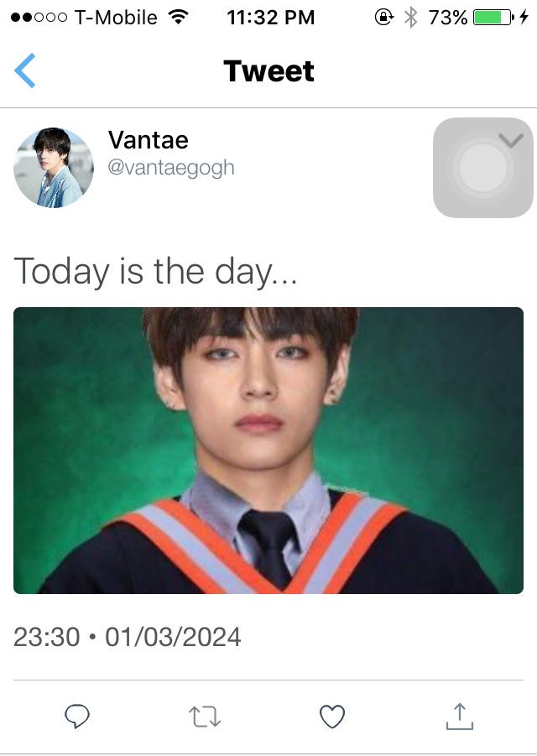Image resolution: width=537 pixels, height=756 pixels.
Task: Tap the Bluetooth icon in the status bar
Action: 410,18
